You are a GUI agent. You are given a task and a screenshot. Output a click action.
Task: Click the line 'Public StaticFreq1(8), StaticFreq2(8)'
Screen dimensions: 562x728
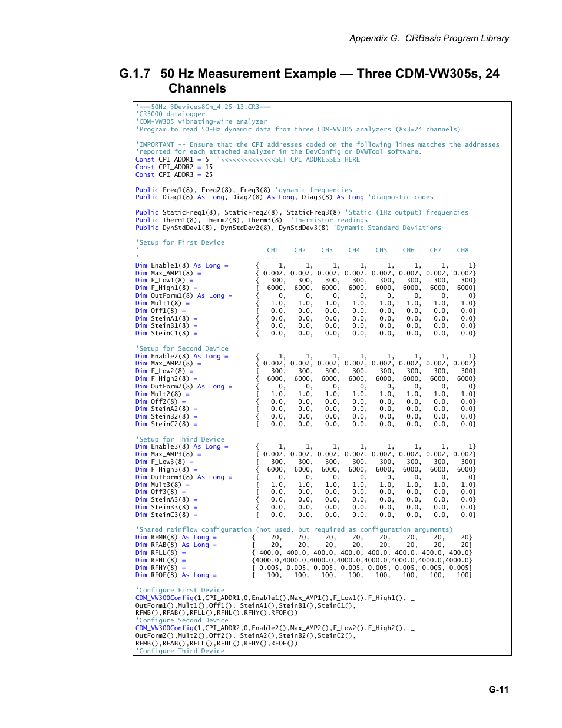click(x=302, y=213)
